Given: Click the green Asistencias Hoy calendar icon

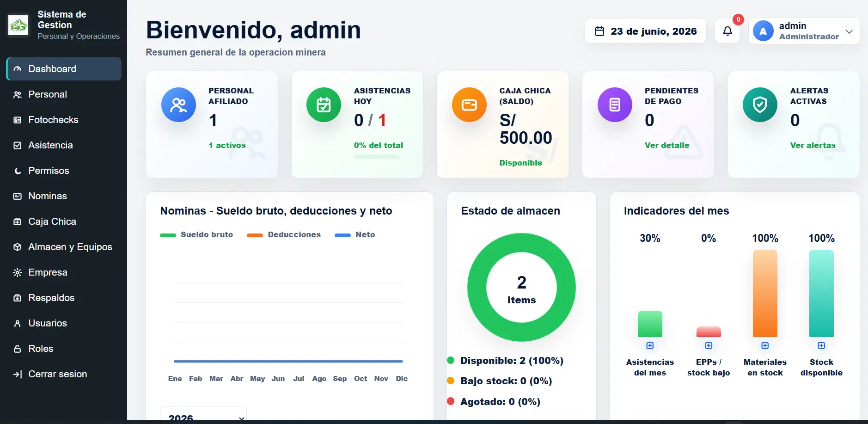Looking at the screenshot, I should (x=324, y=105).
